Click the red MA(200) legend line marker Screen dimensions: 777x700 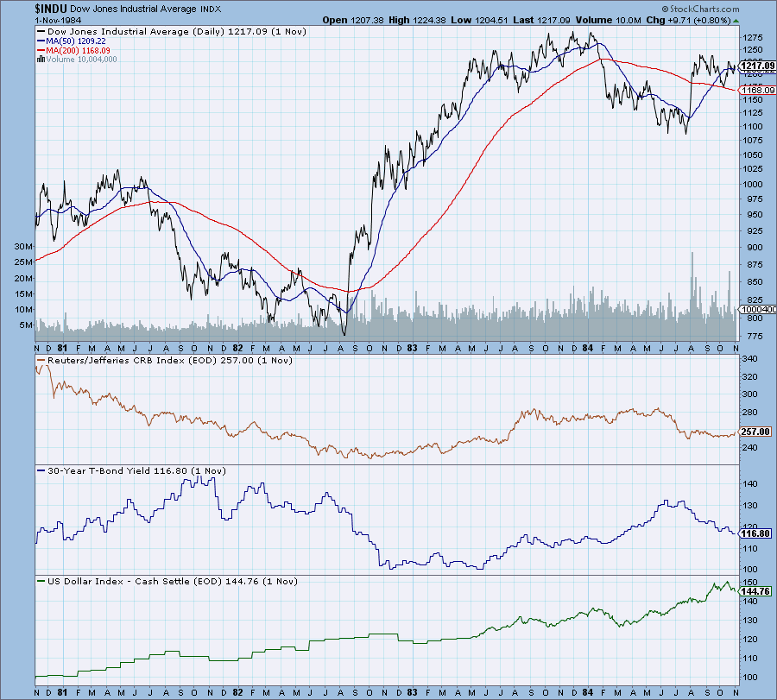(x=40, y=49)
